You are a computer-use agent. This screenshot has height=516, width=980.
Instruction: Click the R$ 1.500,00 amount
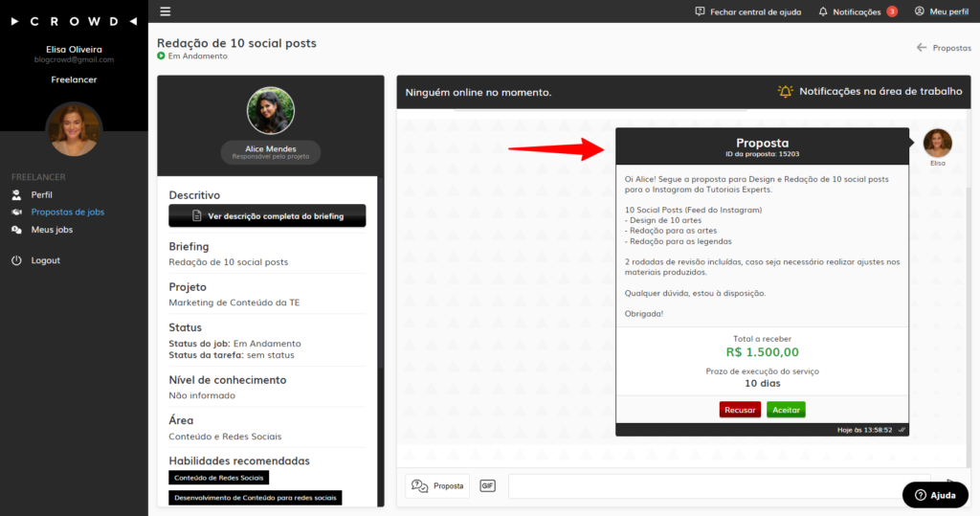coord(762,352)
